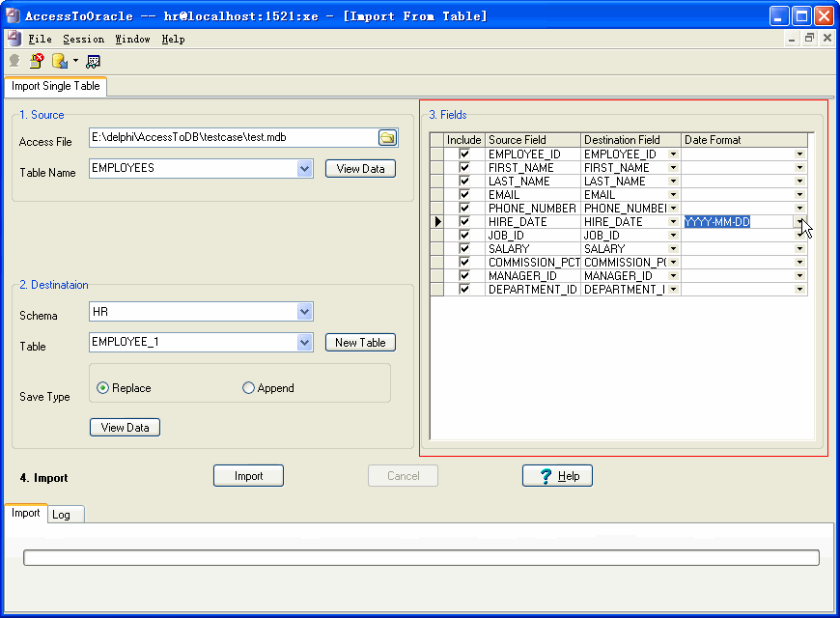Click the JOB_ID source field cell

click(x=533, y=236)
